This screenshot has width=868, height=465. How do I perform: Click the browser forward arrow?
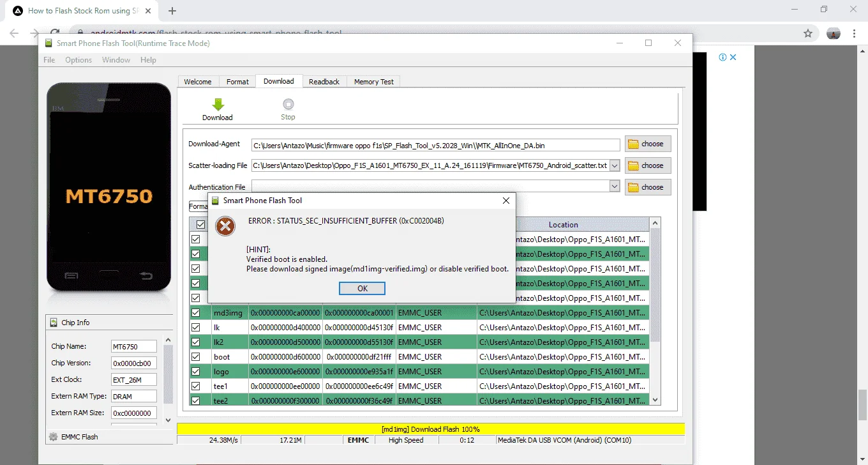coord(35,33)
